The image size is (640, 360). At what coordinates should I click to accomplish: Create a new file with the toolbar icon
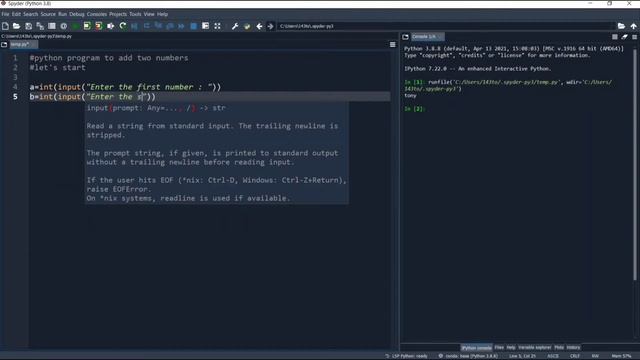[5, 26]
